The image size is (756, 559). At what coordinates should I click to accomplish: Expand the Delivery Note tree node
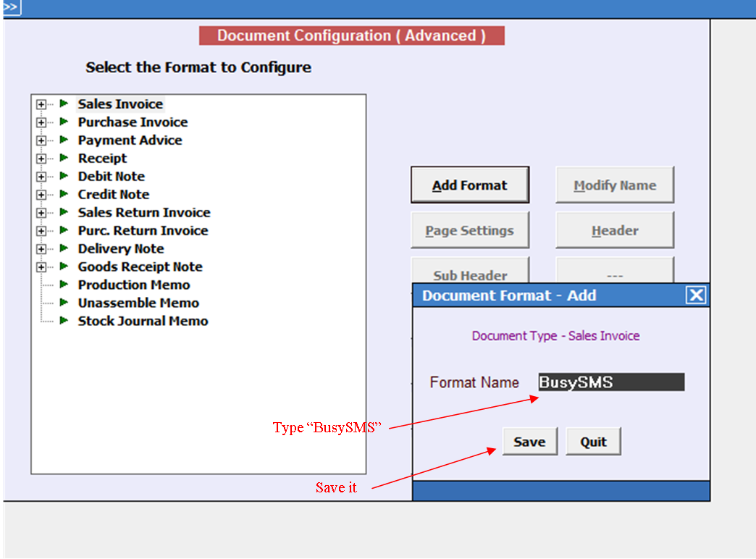point(41,249)
